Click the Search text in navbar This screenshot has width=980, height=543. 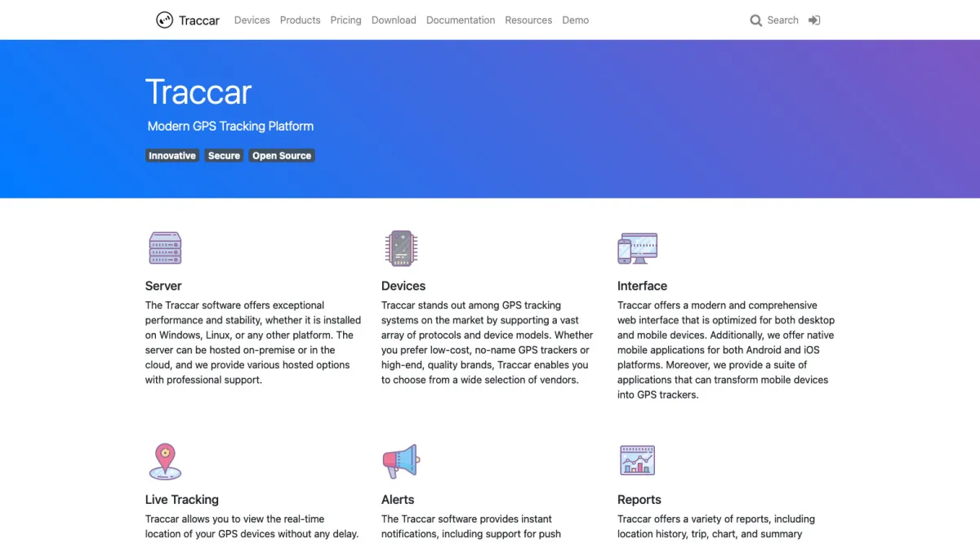point(782,20)
